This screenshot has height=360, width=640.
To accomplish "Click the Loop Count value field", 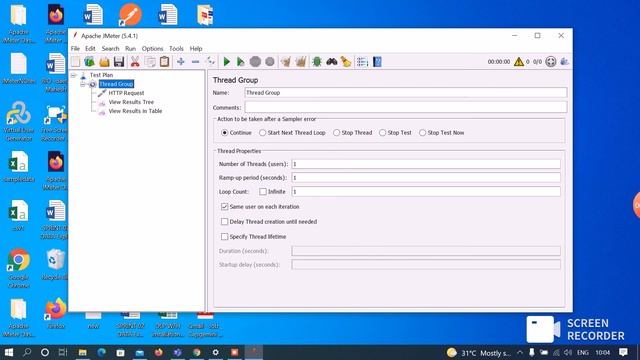I will (x=426, y=191).
